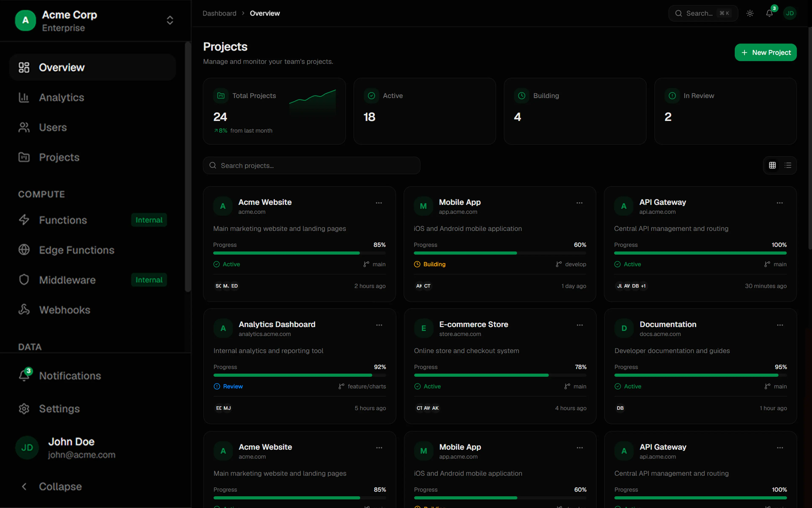Click the "5 hours ago" timestamp
The height and width of the screenshot is (508, 812).
tap(370, 408)
